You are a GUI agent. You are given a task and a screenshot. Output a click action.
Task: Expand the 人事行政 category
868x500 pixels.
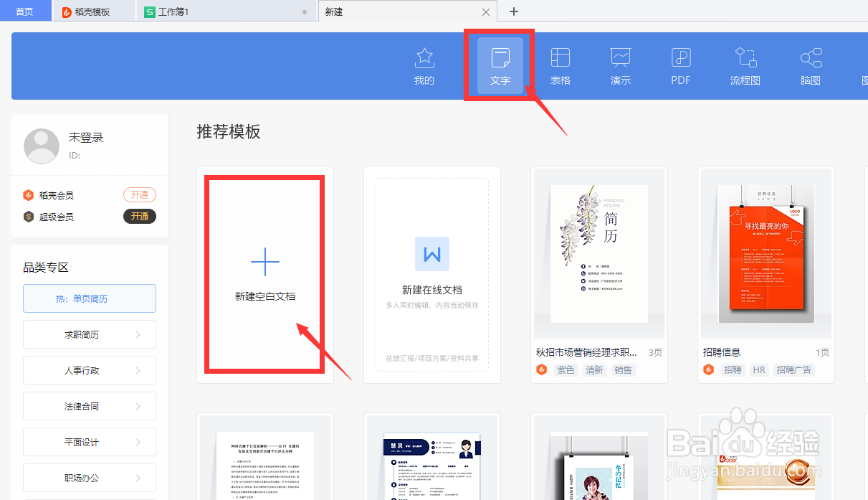[89, 370]
